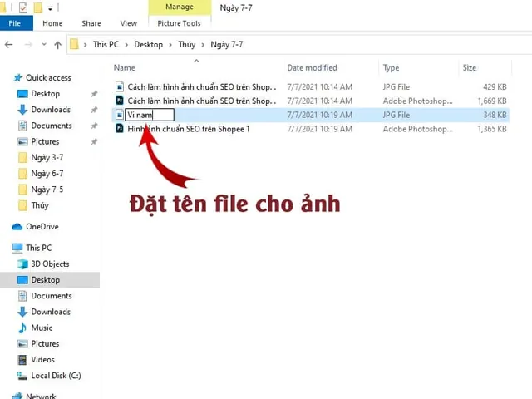Click the pin icon beside Downloads
The image size is (532, 399).
[x=94, y=110]
